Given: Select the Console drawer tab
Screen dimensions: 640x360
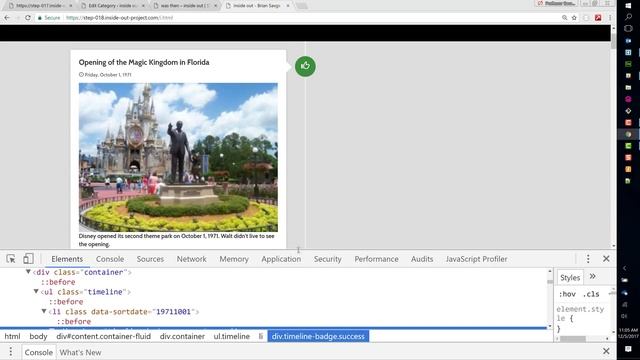Looking at the screenshot, I should click(x=38, y=352).
